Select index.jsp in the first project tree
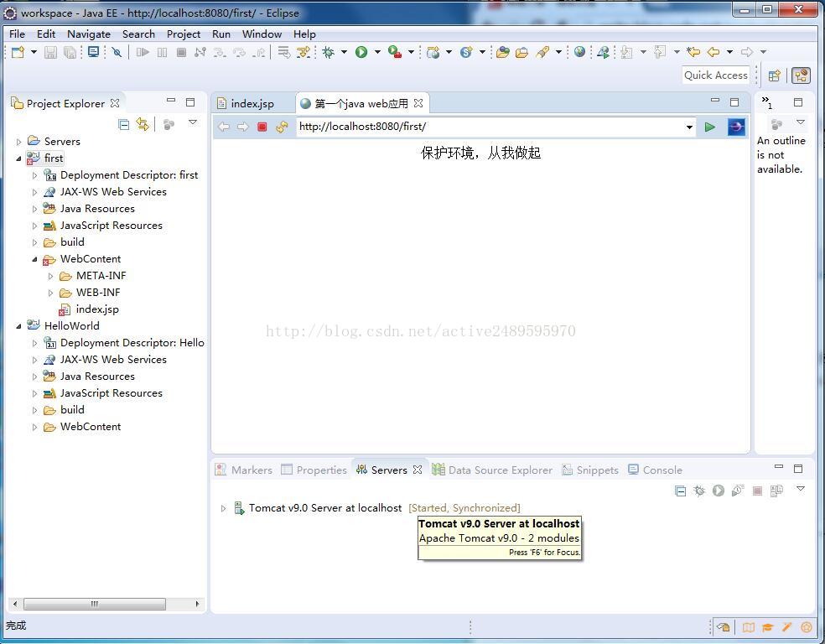The width and height of the screenshot is (825, 644). 97,309
